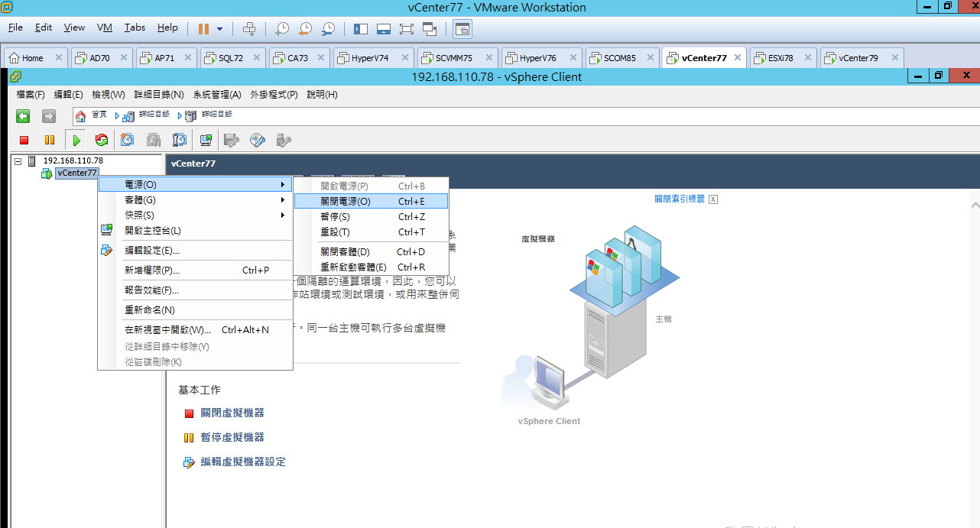Close the index tabs with X button
Image resolution: width=980 pixels, height=528 pixels.
pos(713,199)
